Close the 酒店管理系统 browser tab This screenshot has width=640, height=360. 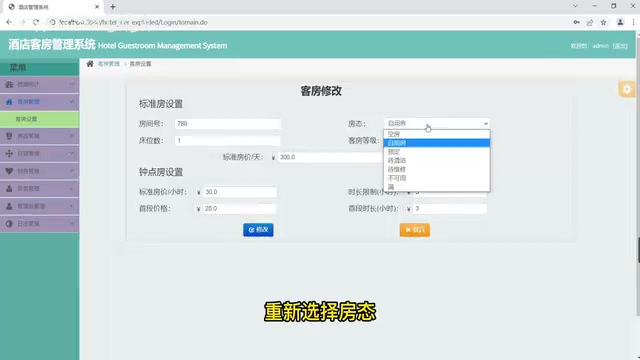[97, 7]
